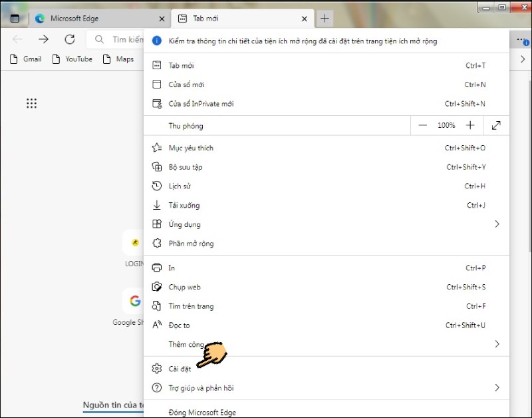Open 'Bộ sưu tập' collections
Viewport: 532px width, 418px height.
(x=327, y=166)
